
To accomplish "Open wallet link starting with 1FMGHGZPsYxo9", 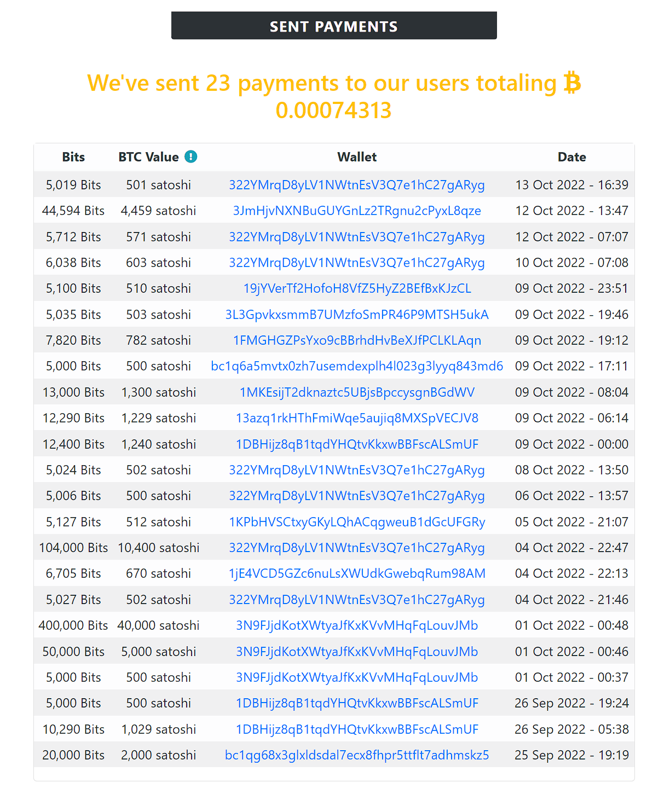I will (x=357, y=340).
